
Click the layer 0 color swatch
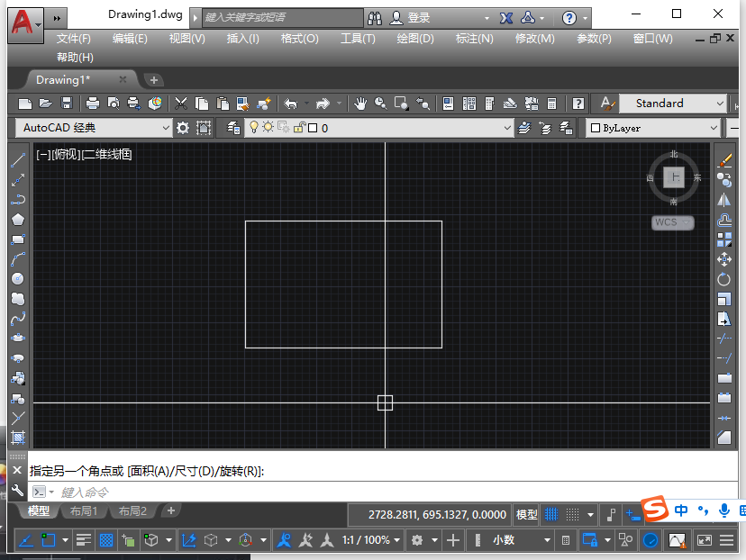pyautogui.click(x=313, y=128)
